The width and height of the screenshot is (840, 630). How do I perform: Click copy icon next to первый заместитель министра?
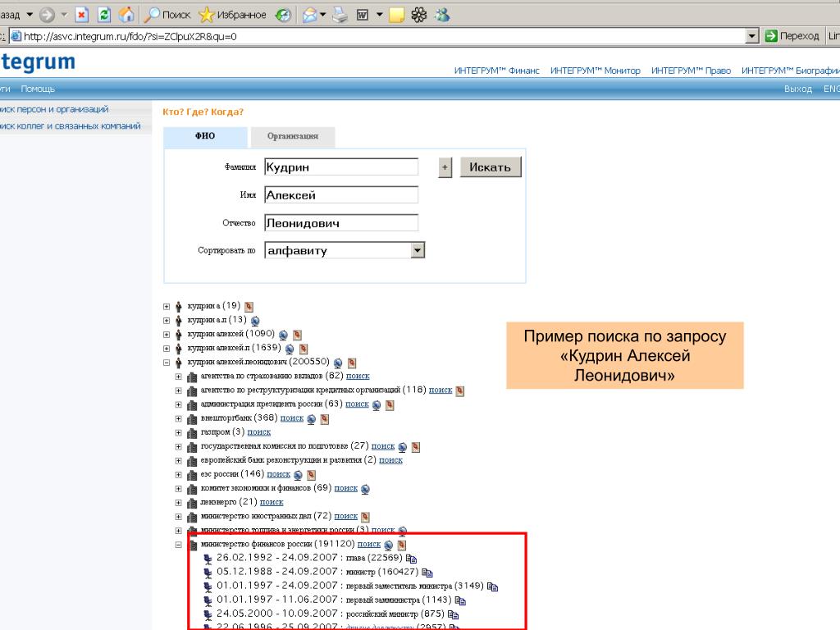(x=492, y=587)
